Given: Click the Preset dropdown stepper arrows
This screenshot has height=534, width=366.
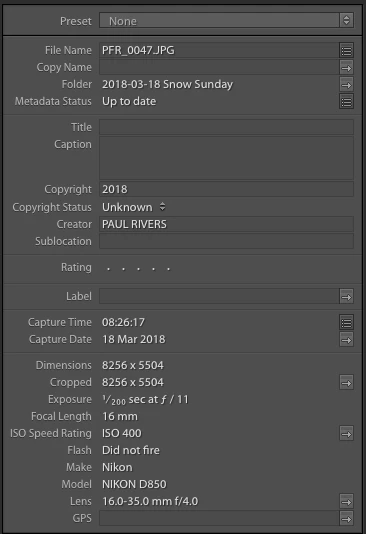Looking at the screenshot, I should click(x=346, y=20).
